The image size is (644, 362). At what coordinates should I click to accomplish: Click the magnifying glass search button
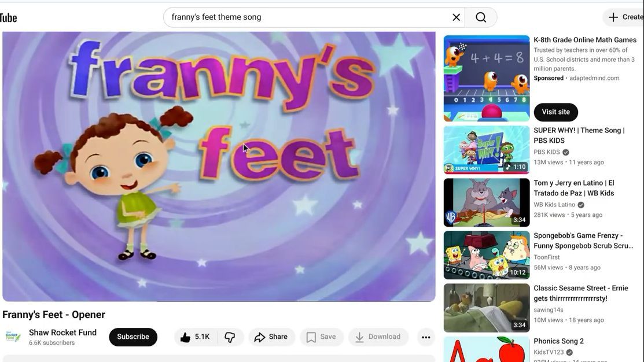(481, 17)
